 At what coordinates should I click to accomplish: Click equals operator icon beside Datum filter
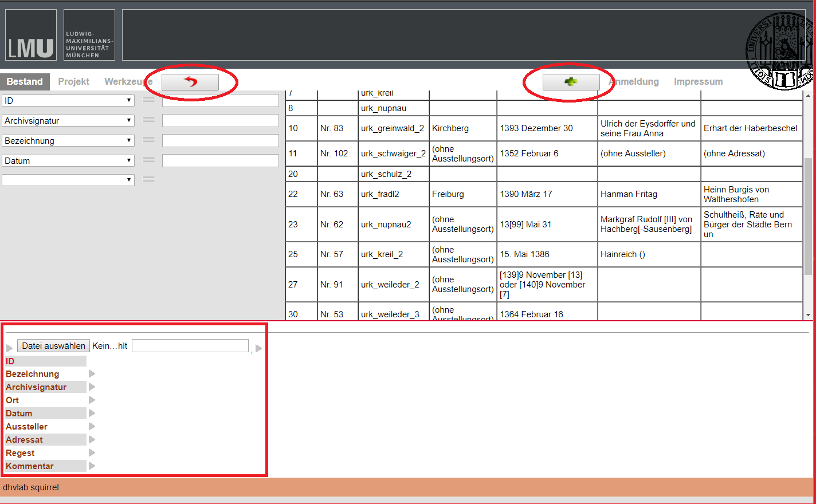pos(148,160)
